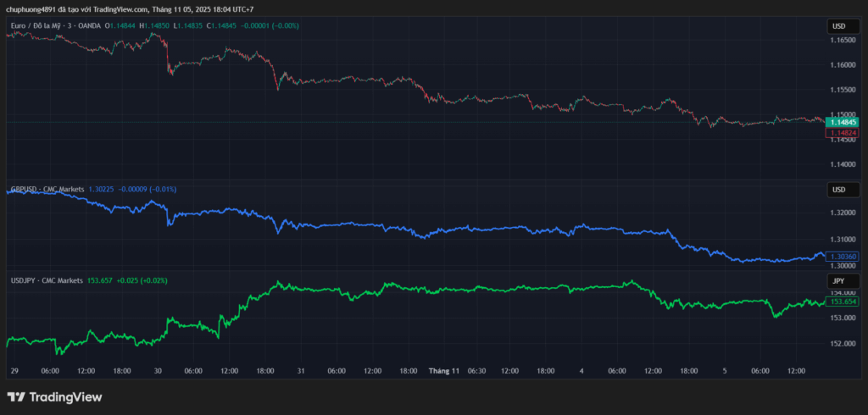Select the Euro / Đô la Mỹ legend title
This screenshot has height=415, width=868.
tap(54, 26)
